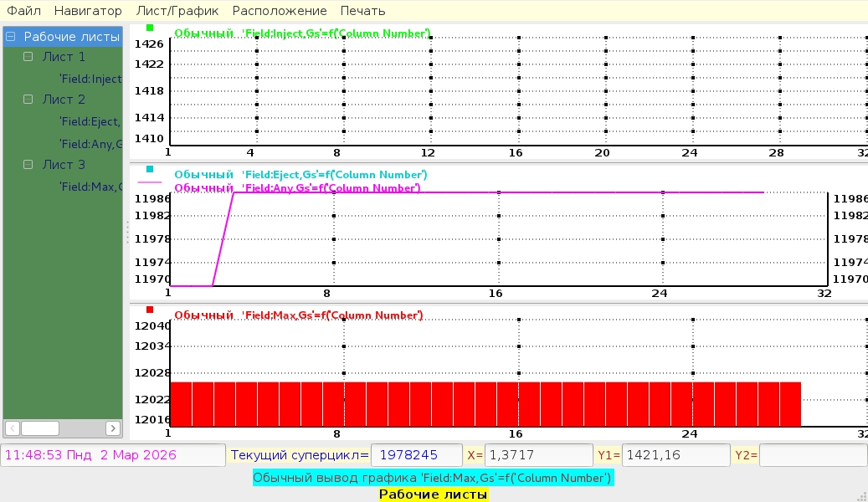
Task: Click the resize grip in the window corner
Action: 861,495
